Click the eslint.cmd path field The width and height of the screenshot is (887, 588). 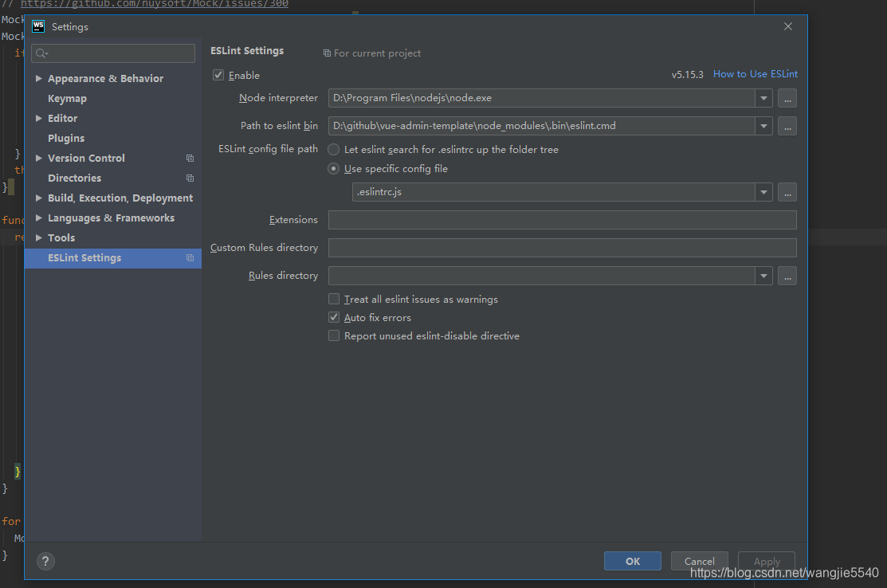pyautogui.click(x=542, y=126)
